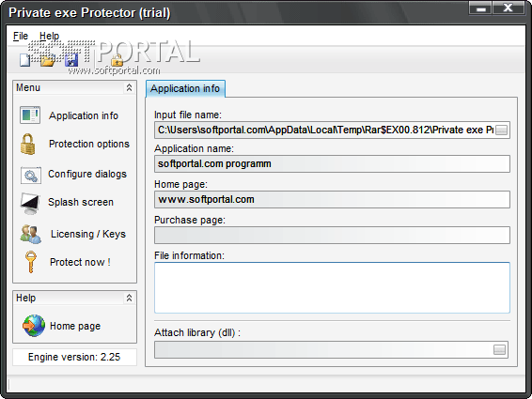Open the Home page help link
This screenshot has height=399, width=532.
click(75, 326)
